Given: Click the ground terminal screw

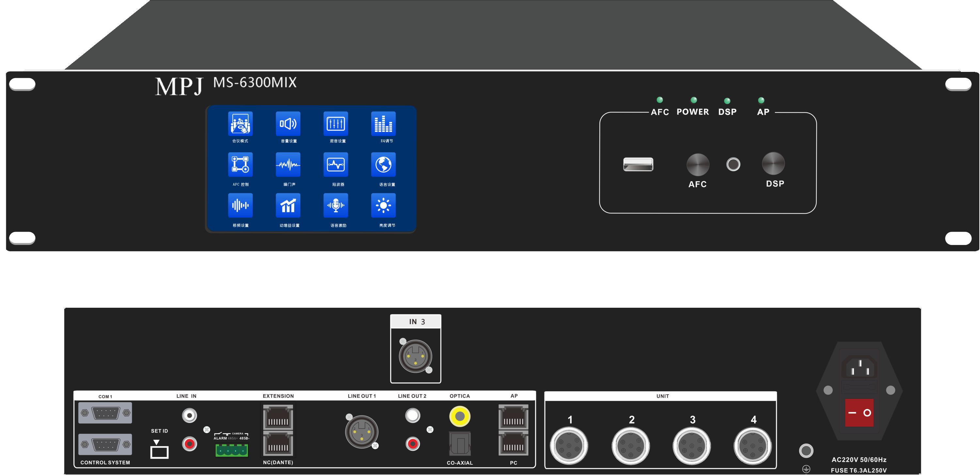Looking at the screenshot, I should [806, 451].
